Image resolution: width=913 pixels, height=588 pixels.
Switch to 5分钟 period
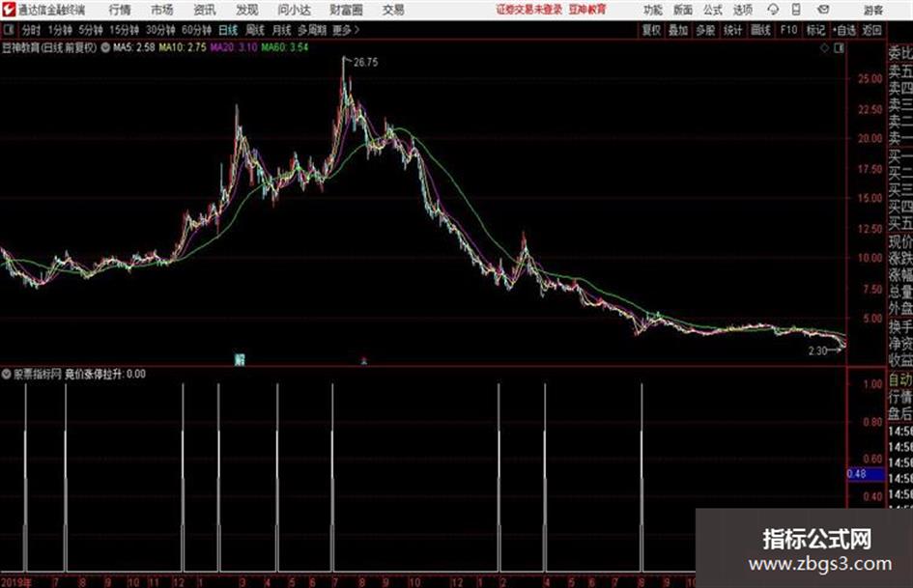(91, 30)
